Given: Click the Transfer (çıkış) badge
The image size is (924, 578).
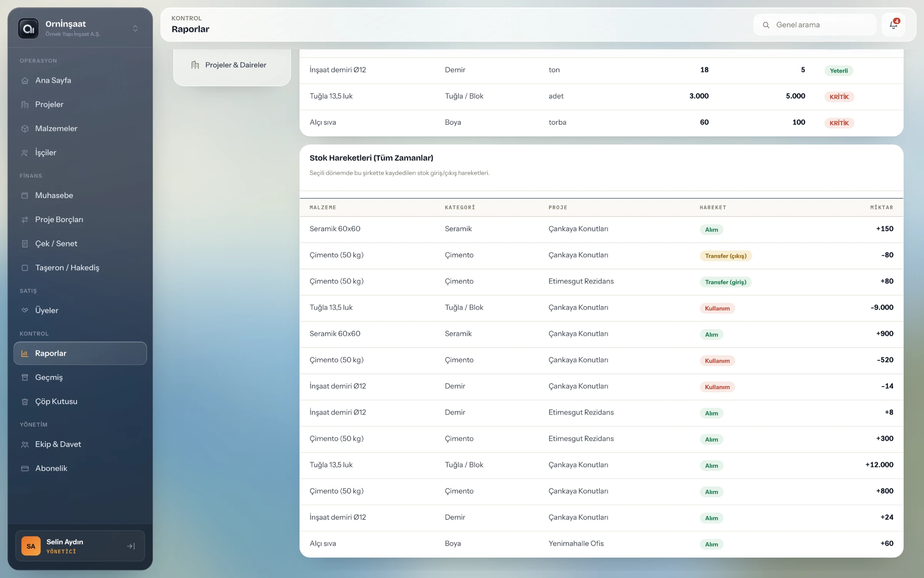Looking at the screenshot, I should pos(726,256).
